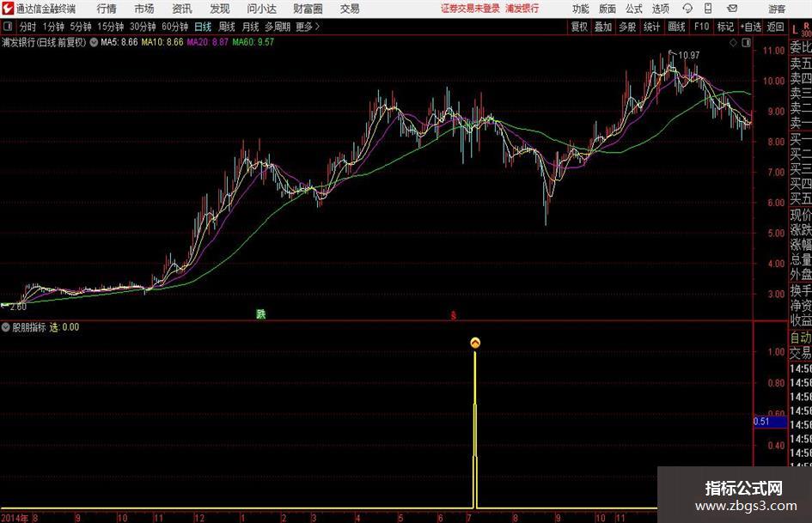Click the mobile phone icon

tap(708, 9)
